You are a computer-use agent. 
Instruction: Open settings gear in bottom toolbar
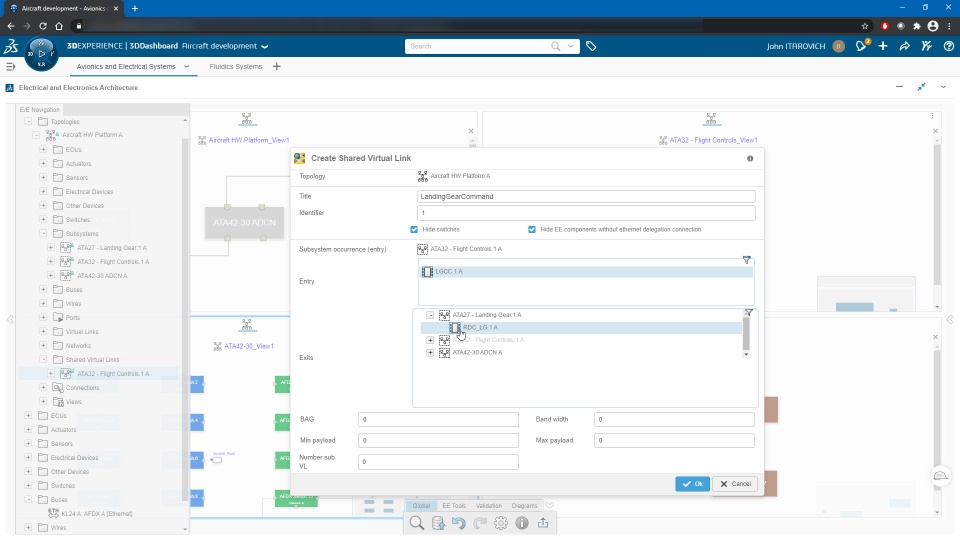point(501,523)
